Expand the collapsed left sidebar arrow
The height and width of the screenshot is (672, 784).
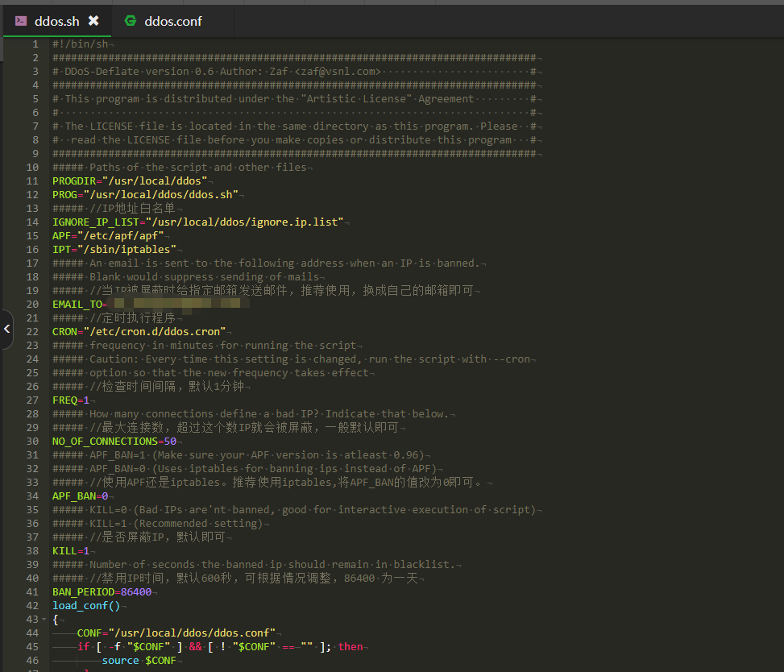point(6,329)
